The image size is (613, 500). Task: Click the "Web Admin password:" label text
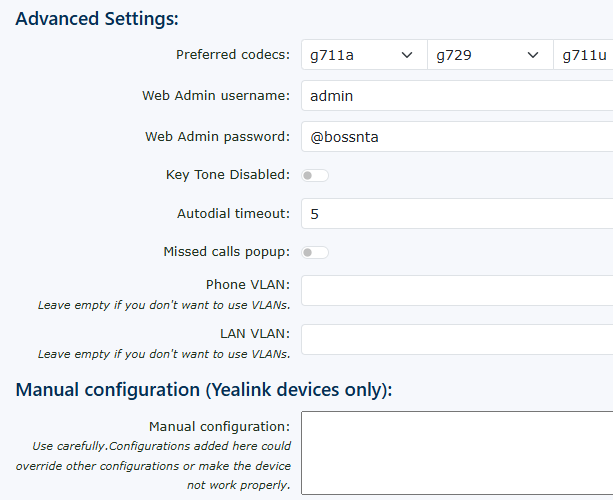click(x=218, y=137)
